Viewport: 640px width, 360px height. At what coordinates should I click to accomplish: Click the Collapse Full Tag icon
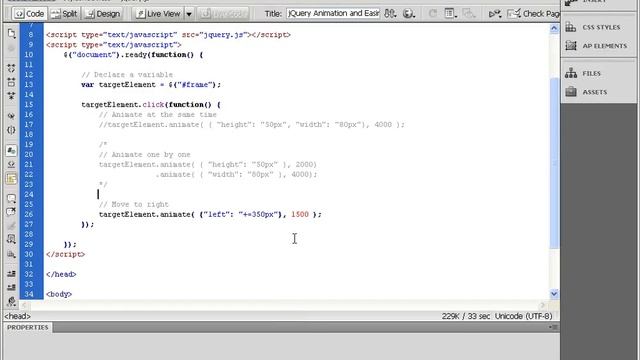click(x=11, y=68)
